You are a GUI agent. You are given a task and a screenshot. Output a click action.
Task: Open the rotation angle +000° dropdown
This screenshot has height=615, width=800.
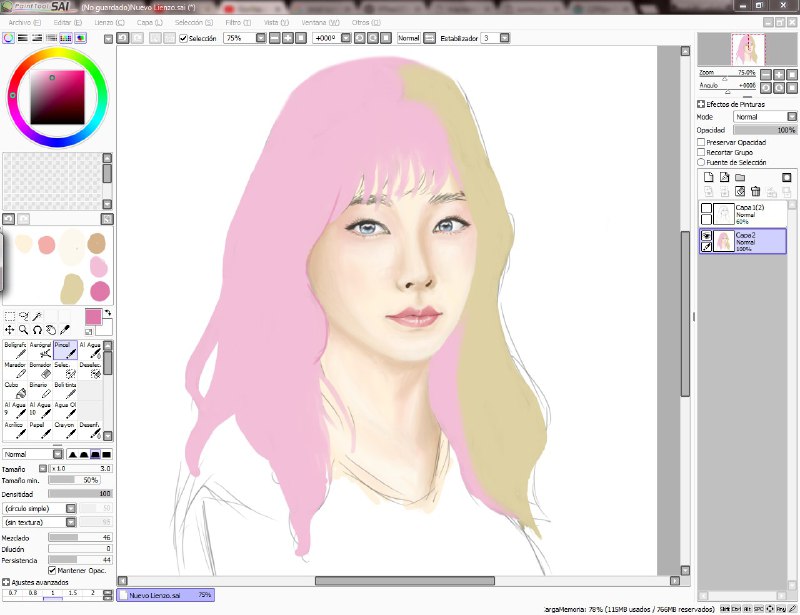[346, 38]
